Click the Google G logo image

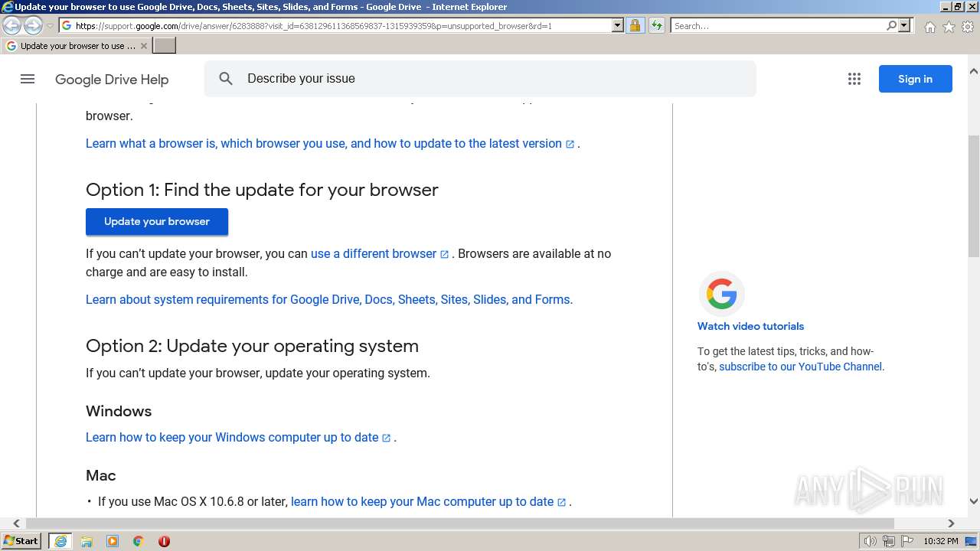click(721, 294)
